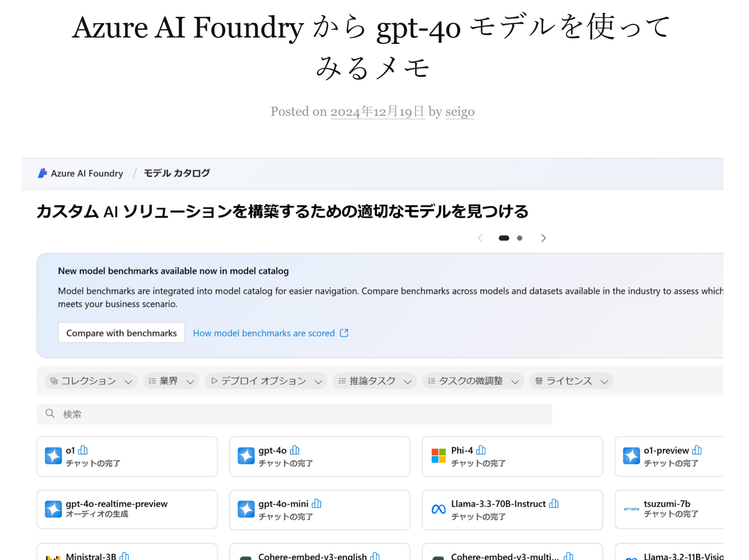Click the Meta logo on Llama-3.3-70B-Instruct
This screenshot has height=560, width=749.
438,509
